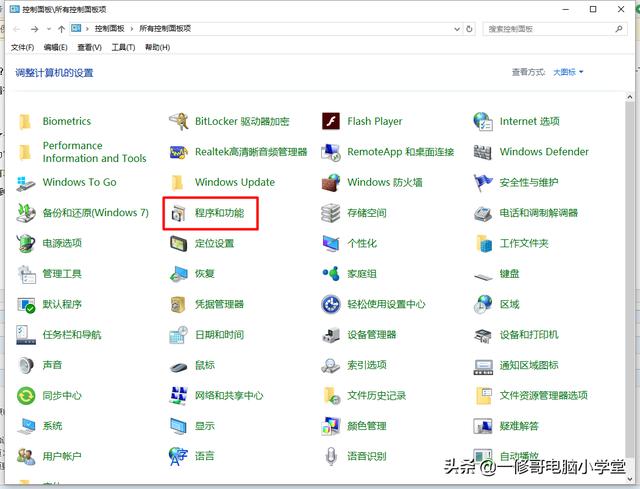Click the 文件资源管理器选项 link text

543,396
